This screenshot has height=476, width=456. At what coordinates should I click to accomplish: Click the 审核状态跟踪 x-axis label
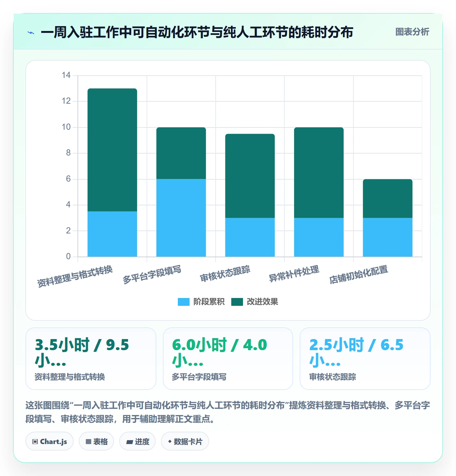pos(225,274)
